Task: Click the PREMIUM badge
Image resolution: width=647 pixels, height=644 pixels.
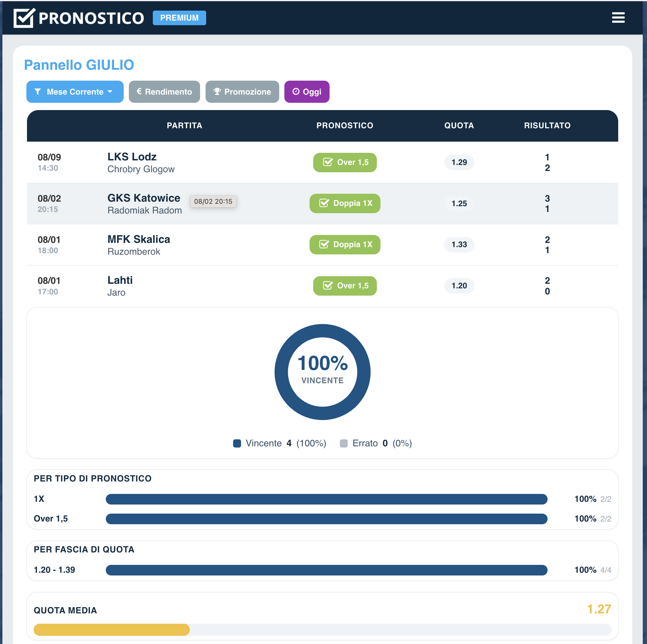Action: pyautogui.click(x=179, y=18)
